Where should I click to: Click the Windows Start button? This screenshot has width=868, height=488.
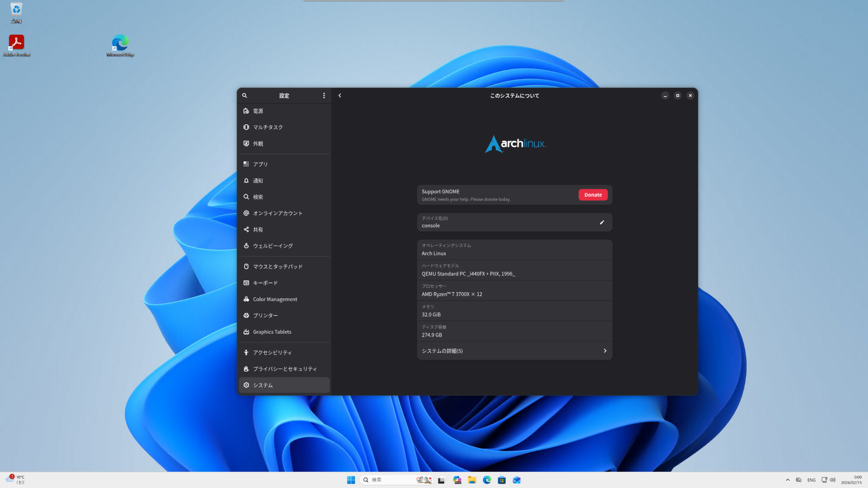click(x=351, y=480)
